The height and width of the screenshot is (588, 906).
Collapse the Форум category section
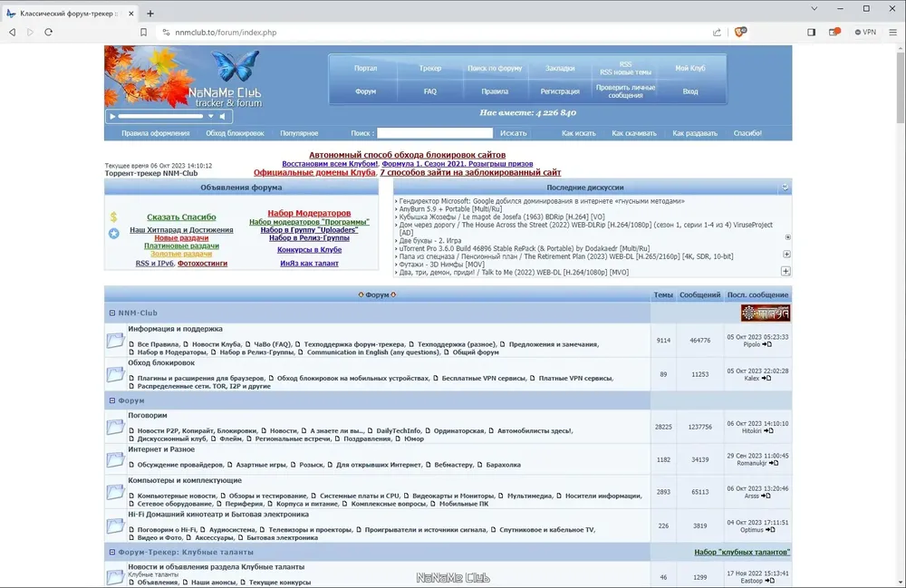click(x=112, y=400)
